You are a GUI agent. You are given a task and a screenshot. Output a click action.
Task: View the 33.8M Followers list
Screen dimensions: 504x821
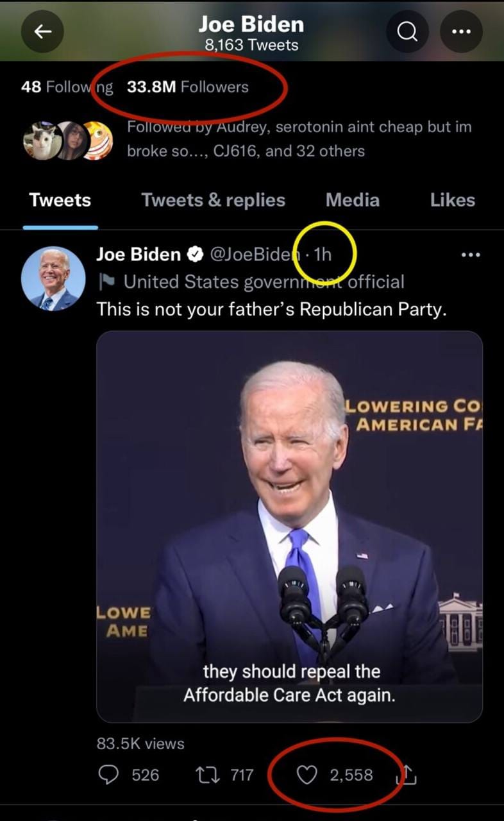187,87
